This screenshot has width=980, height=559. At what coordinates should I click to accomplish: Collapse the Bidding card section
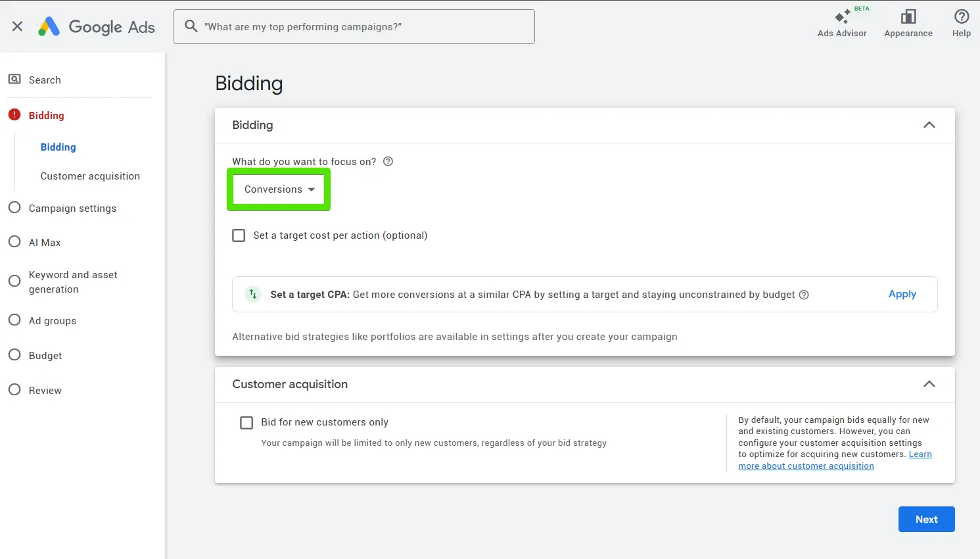(929, 125)
